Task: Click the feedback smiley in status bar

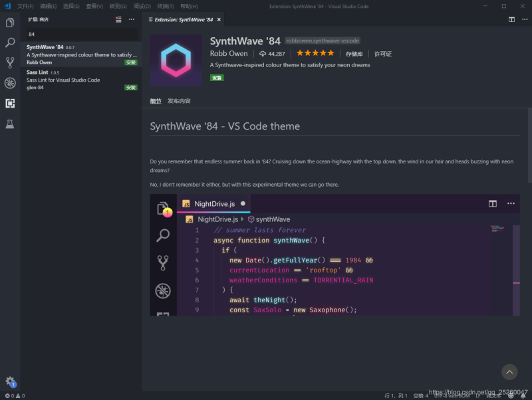Action: (511, 395)
